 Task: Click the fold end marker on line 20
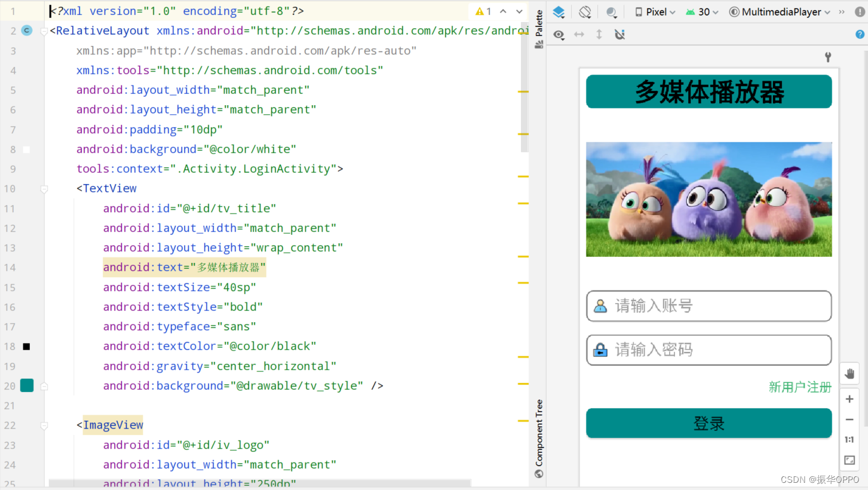pos(44,387)
